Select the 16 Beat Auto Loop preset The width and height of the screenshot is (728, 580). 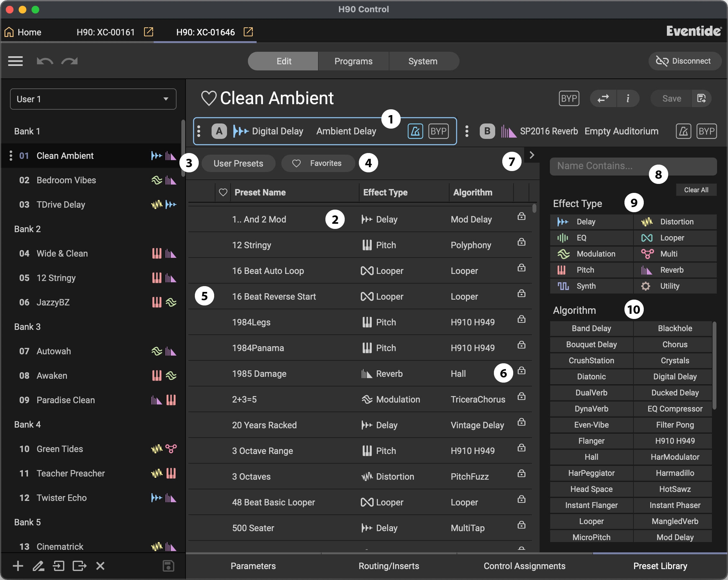360,271
